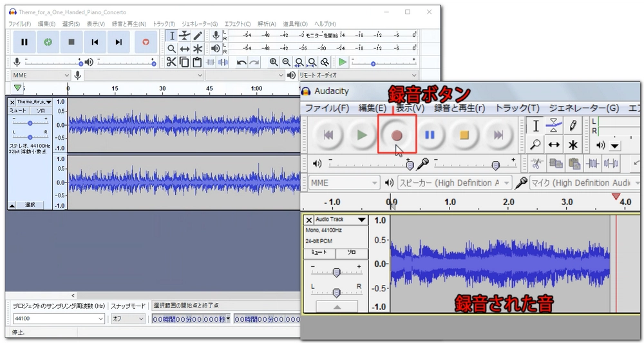644x343 pixels.
Task: Open the recording device dropdown in back window
Action: click(x=144, y=75)
